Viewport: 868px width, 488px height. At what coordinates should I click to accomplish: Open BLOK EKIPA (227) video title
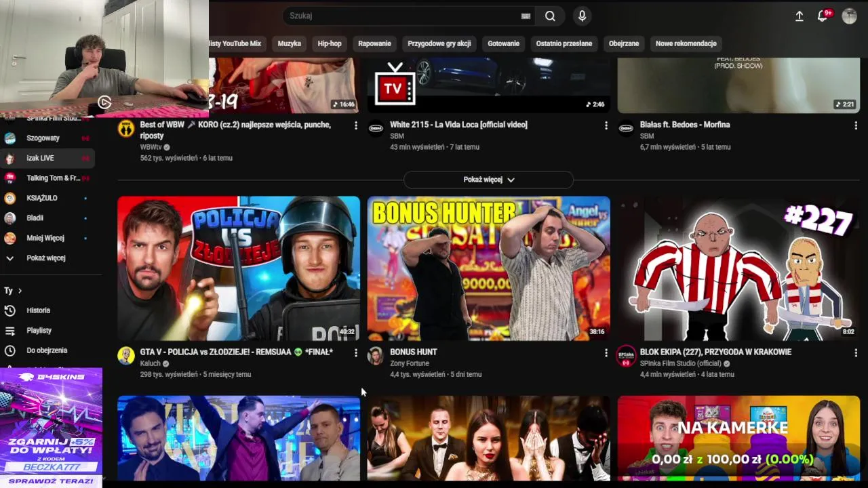[715, 352]
